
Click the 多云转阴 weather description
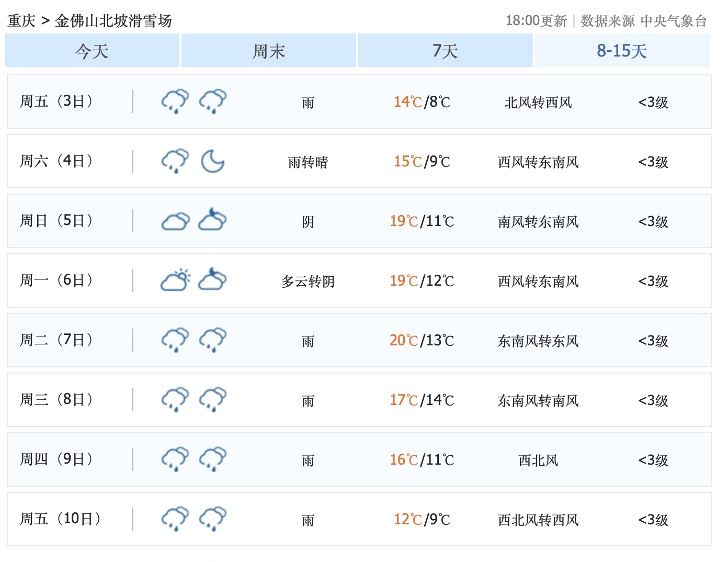308,282
